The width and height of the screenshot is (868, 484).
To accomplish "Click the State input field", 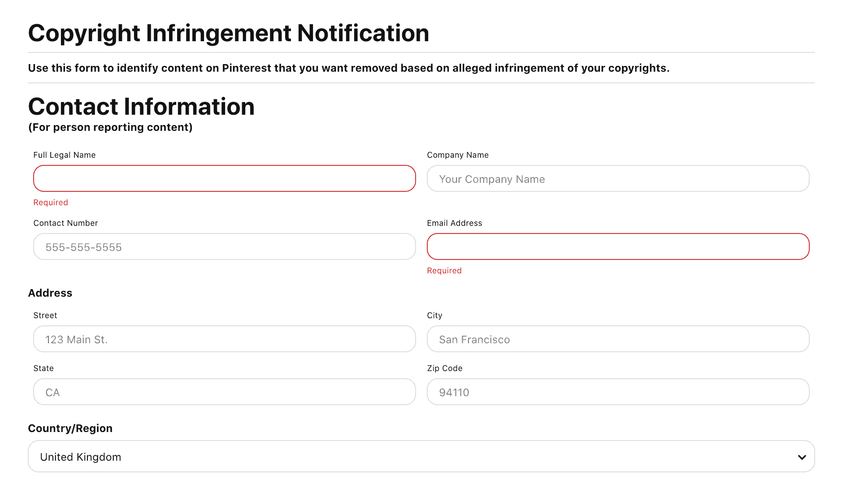I will [225, 392].
